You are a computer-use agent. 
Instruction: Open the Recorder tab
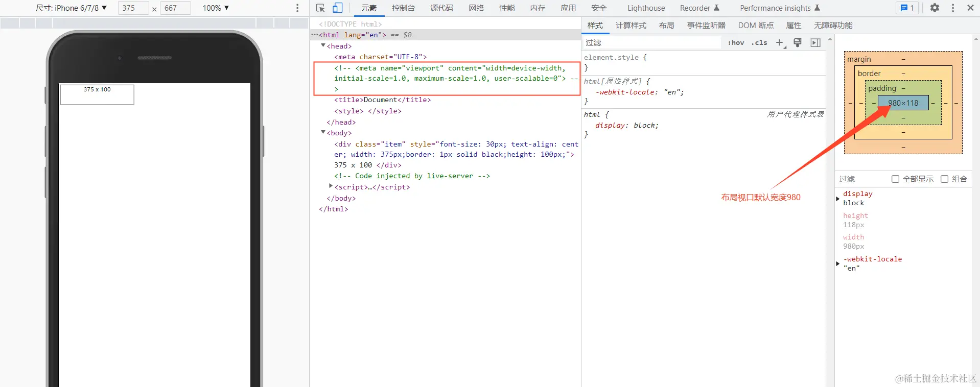click(699, 8)
